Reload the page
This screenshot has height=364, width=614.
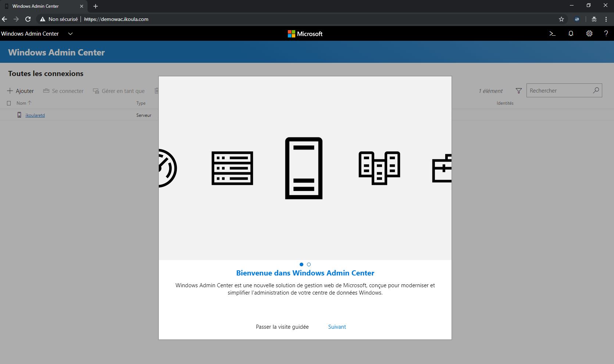point(28,19)
